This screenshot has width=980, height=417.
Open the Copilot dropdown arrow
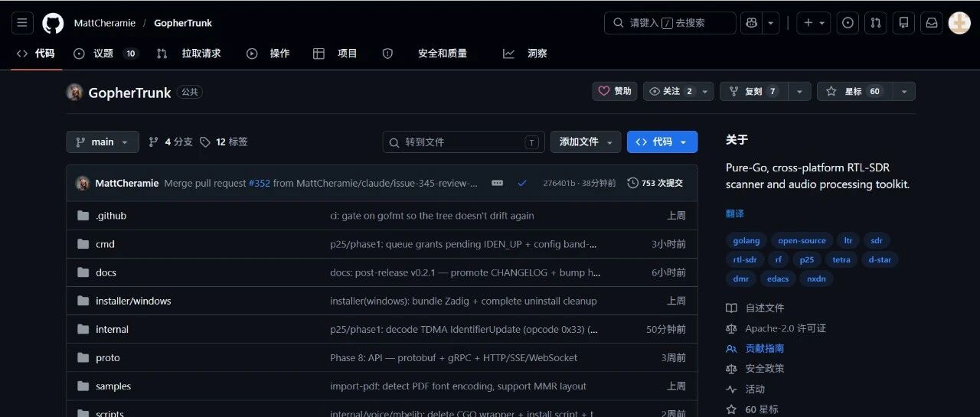(x=771, y=23)
